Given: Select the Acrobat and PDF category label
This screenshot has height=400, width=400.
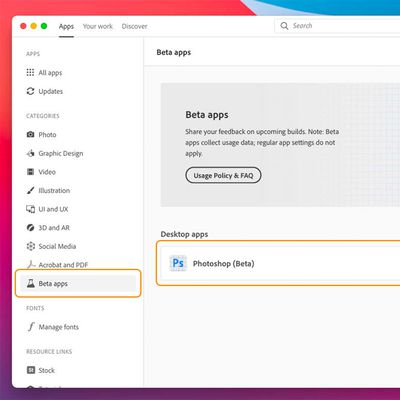Looking at the screenshot, I should tap(63, 265).
